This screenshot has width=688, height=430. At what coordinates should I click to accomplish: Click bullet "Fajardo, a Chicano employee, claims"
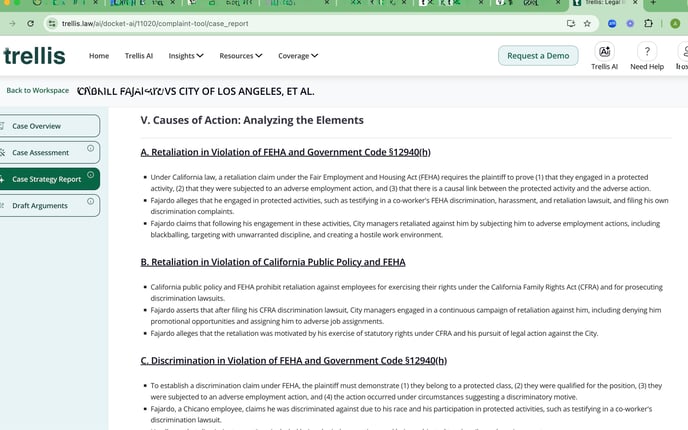click(x=401, y=414)
